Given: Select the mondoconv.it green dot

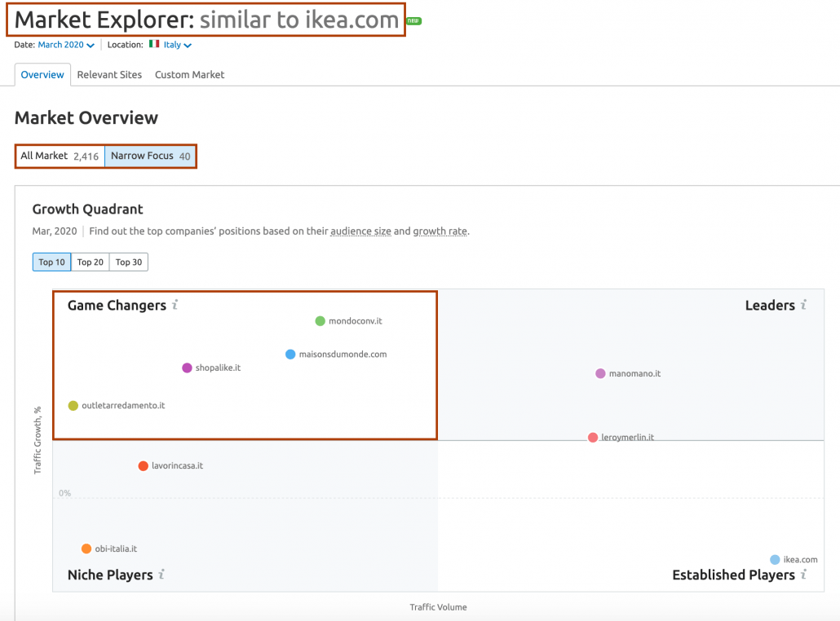Looking at the screenshot, I should tap(320, 320).
